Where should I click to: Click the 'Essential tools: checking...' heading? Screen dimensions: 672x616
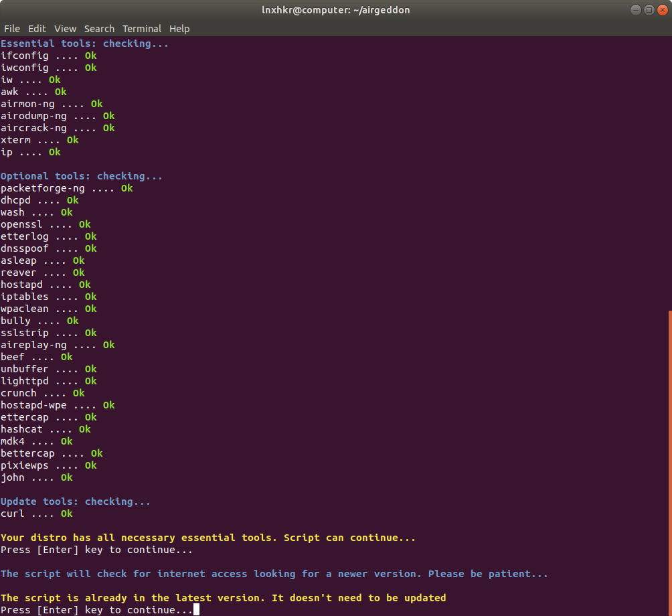click(x=84, y=44)
